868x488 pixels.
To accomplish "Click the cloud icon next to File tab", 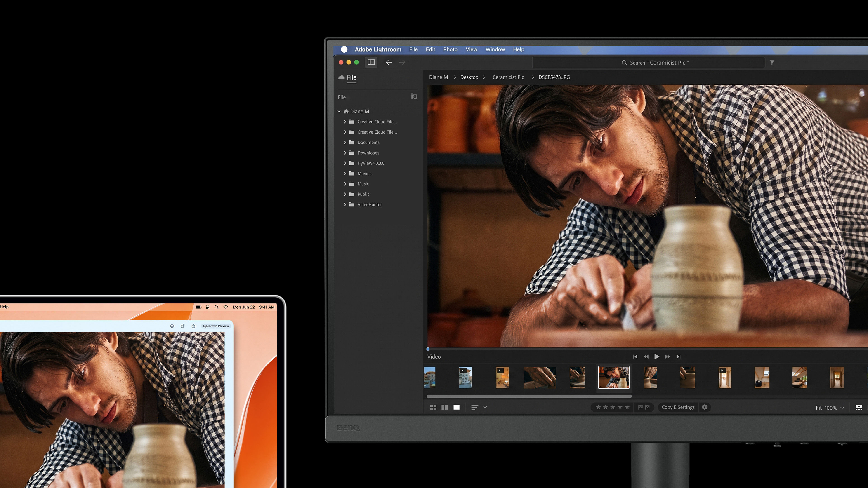I will [x=341, y=77].
